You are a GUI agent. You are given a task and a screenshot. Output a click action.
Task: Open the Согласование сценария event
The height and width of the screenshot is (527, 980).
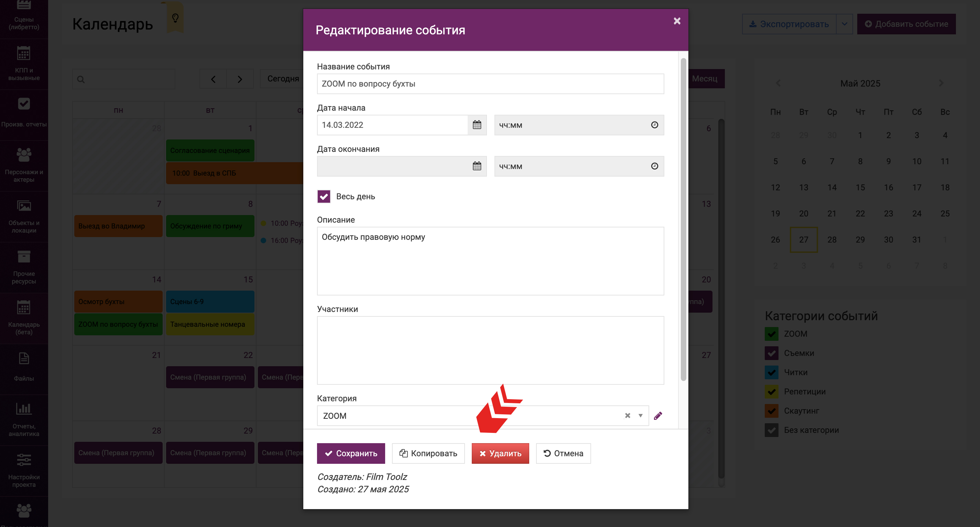click(210, 150)
